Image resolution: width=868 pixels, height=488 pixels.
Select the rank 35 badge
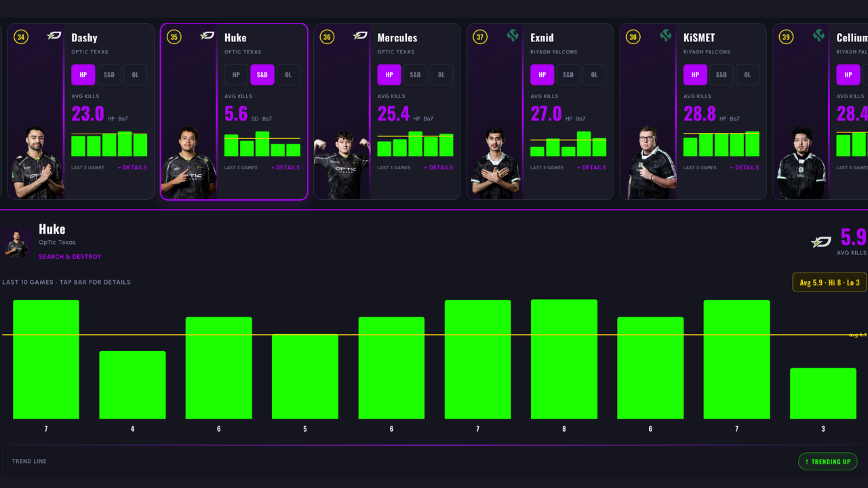pyautogui.click(x=174, y=37)
